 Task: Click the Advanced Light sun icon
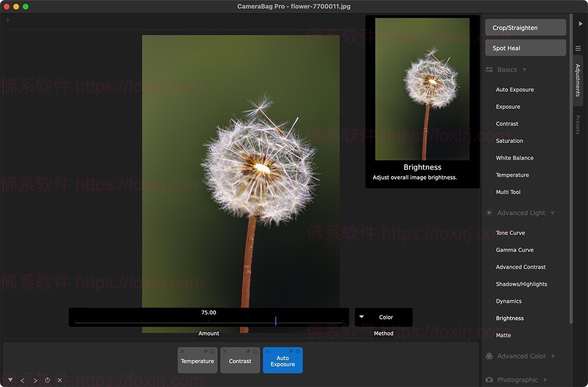tap(489, 212)
